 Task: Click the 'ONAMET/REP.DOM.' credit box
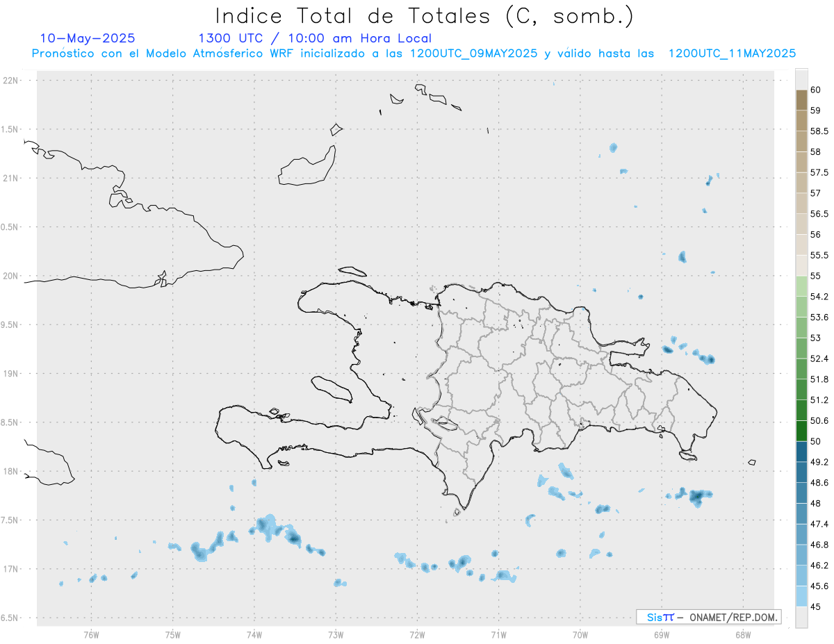pos(708,617)
